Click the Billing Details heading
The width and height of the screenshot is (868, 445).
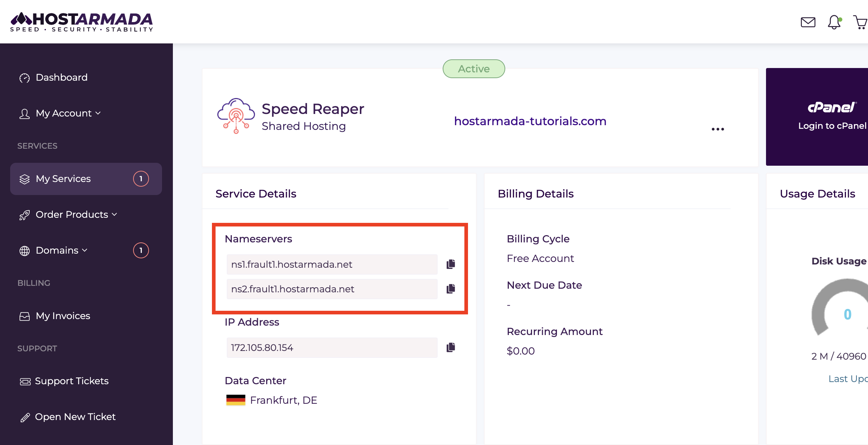point(536,194)
